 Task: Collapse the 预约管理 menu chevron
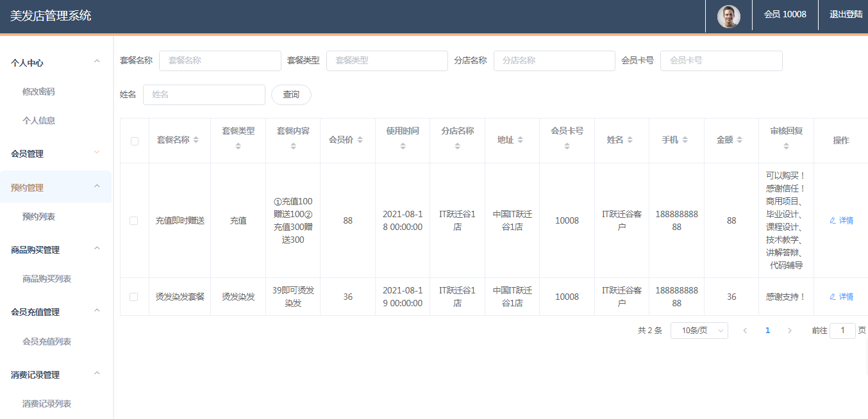tap(97, 186)
